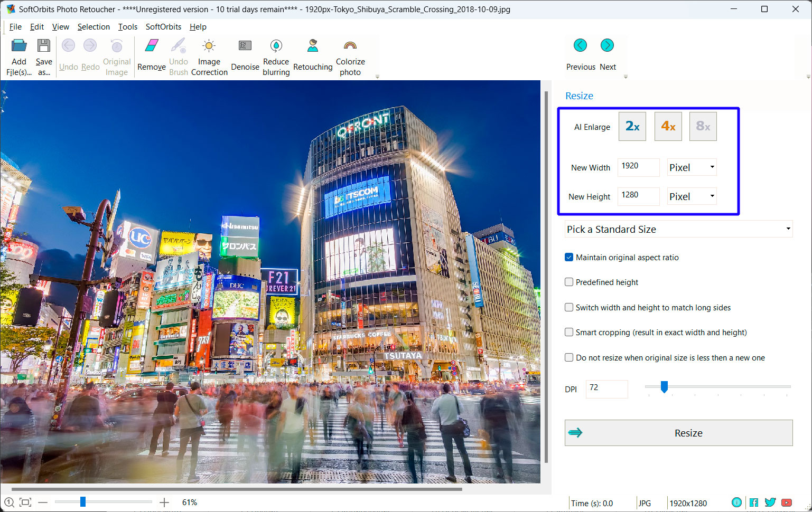This screenshot has width=812, height=512.
Task: Select the Image Correction tool
Action: pos(209,55)
